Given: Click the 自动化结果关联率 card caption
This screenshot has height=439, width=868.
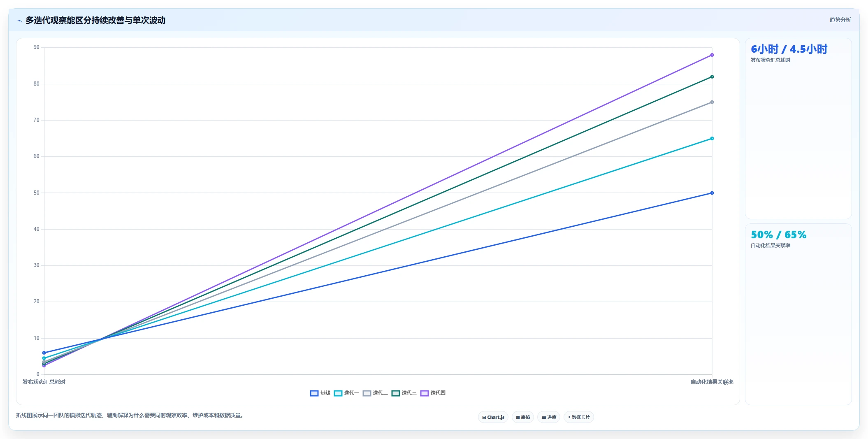Looking at the screenshot, I should [771, 246].
